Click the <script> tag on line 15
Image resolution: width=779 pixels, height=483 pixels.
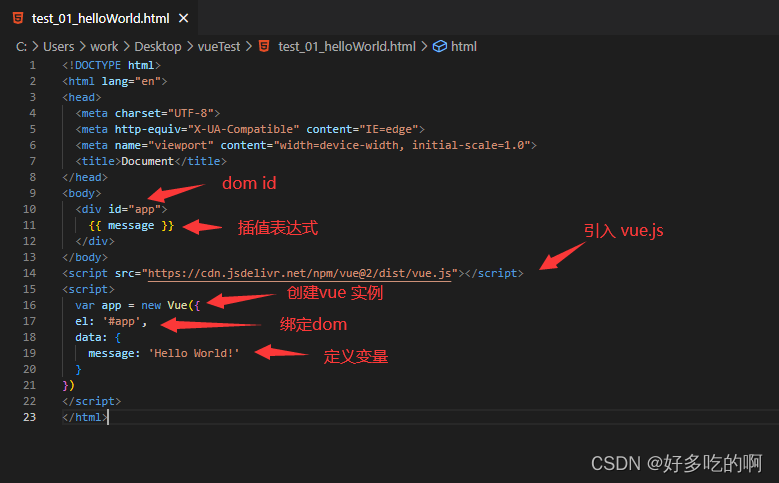(88, 289)
